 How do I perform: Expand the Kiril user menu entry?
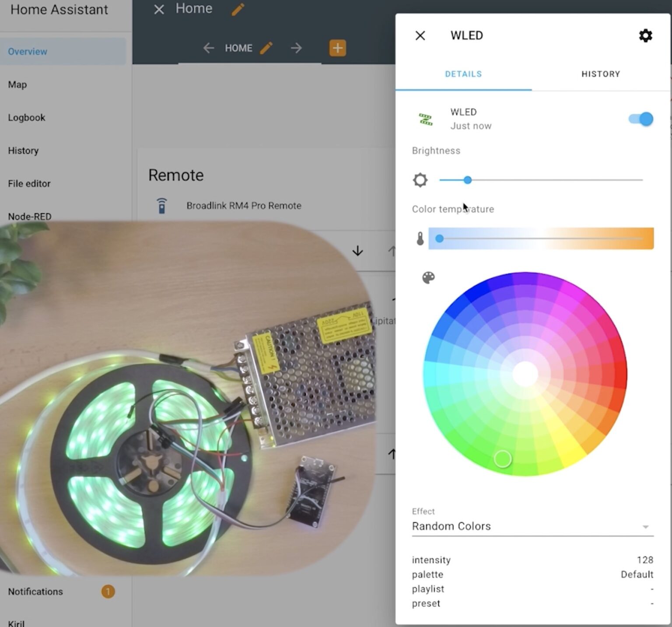17,622
